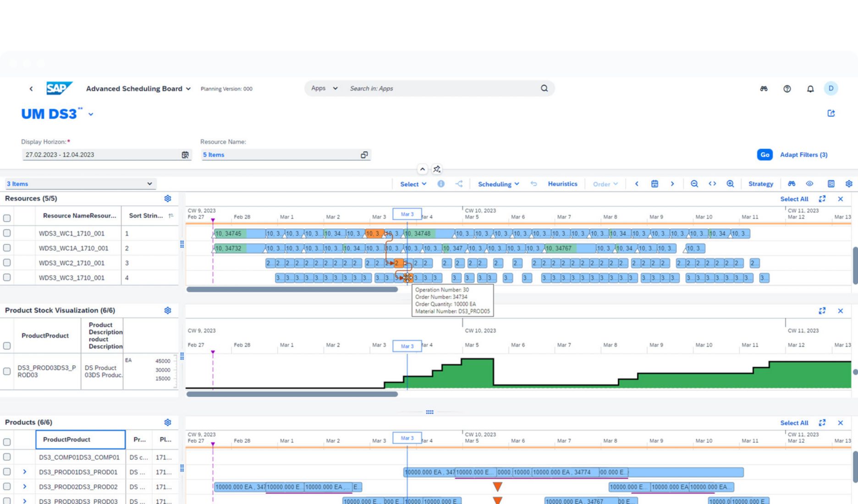Click the Go button
The image size is (858, 504).
[x=764, y=155]
